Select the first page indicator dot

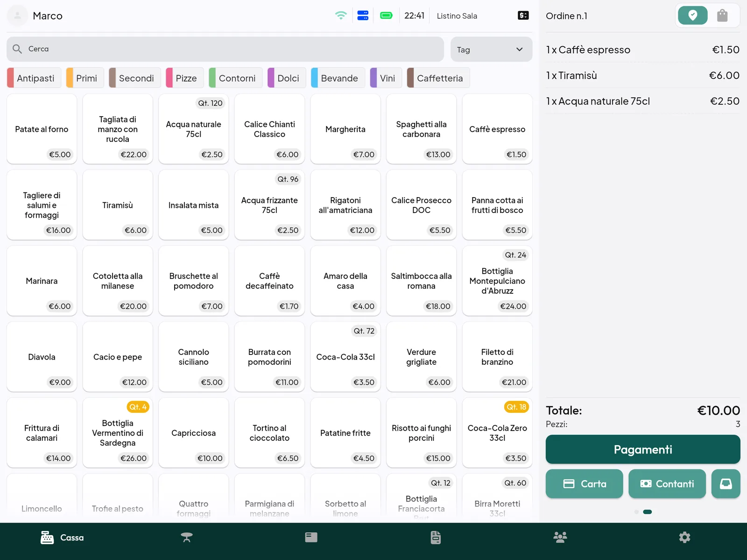point(636,512)
